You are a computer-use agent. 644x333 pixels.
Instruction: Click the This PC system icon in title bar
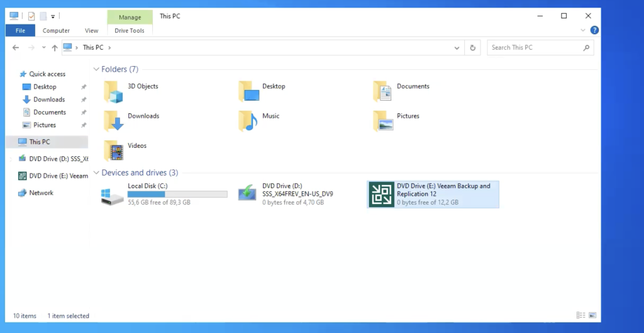pos(14,16)
